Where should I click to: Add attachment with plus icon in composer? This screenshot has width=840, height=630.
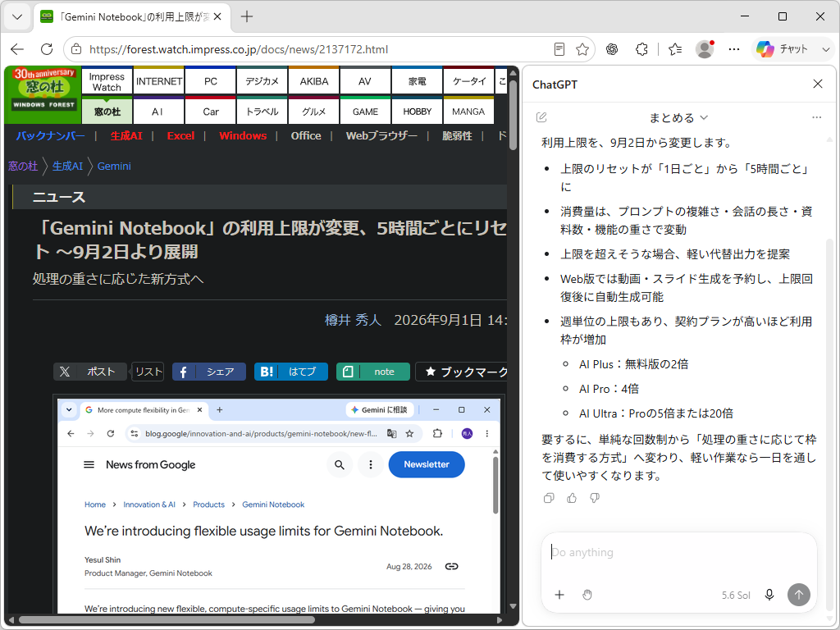559,595
